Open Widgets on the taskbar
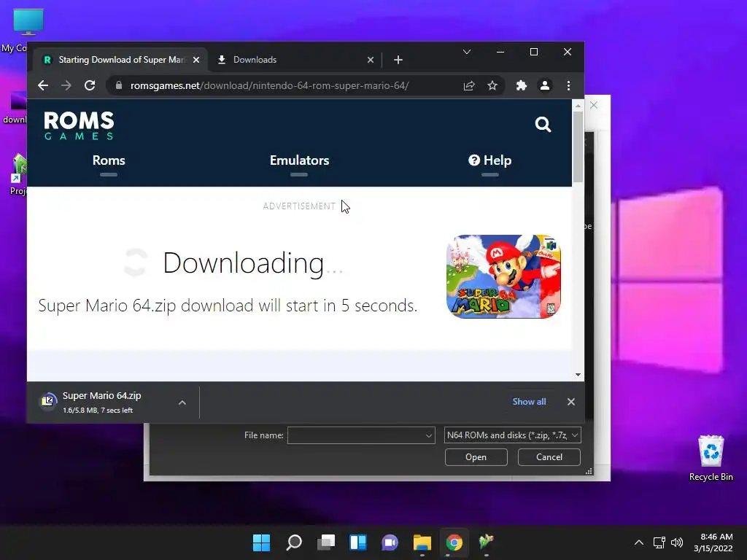 (357, 542)
